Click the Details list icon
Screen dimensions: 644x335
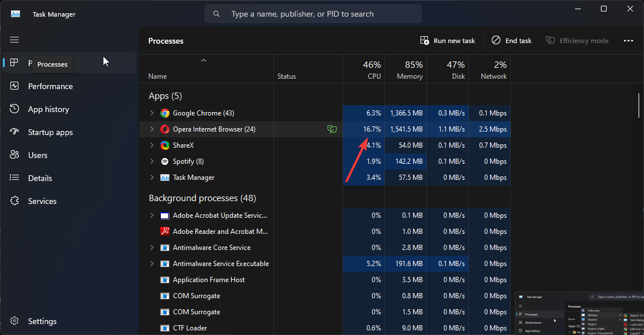[x=14, y=178]
